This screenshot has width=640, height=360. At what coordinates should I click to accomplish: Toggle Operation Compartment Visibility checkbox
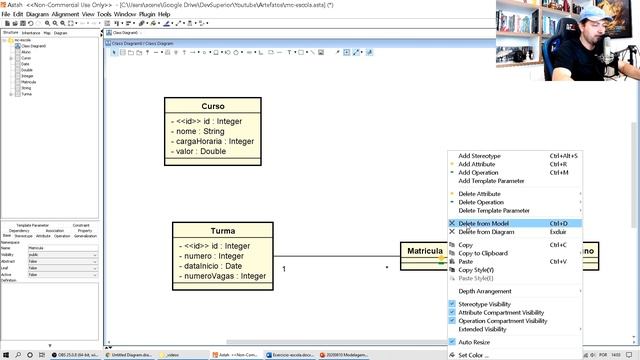452,320
